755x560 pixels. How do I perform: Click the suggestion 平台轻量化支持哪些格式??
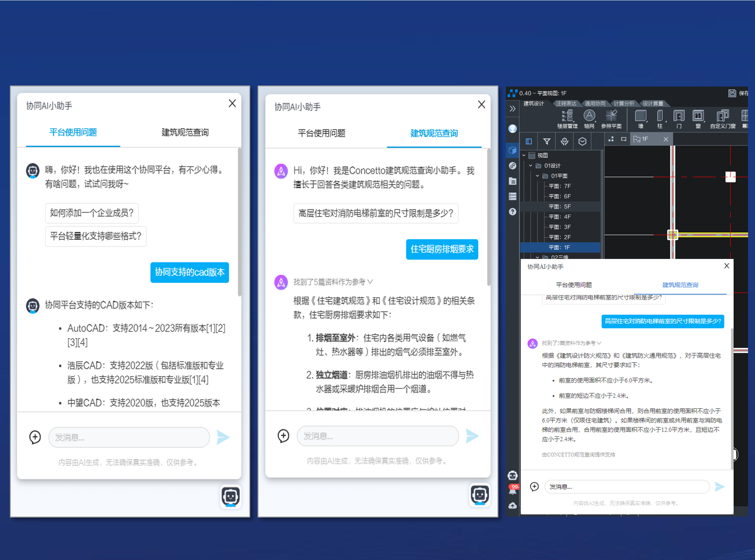95,236
